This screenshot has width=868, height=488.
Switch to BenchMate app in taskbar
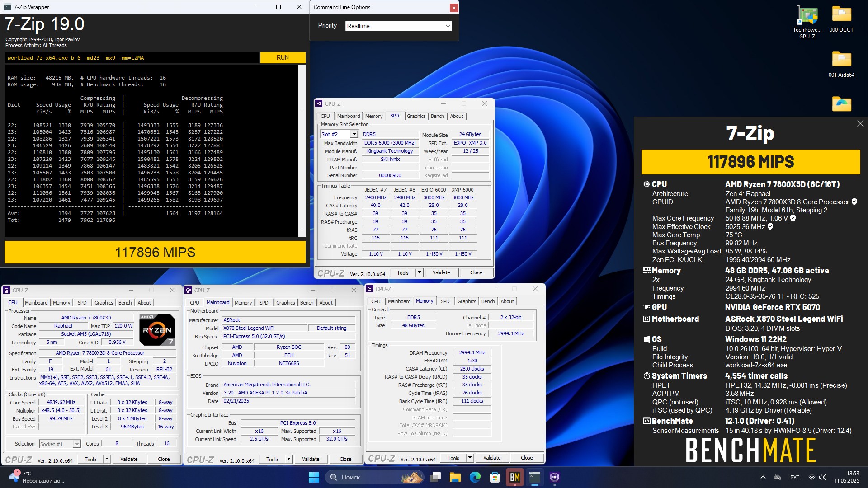click(x=515, y=477)
